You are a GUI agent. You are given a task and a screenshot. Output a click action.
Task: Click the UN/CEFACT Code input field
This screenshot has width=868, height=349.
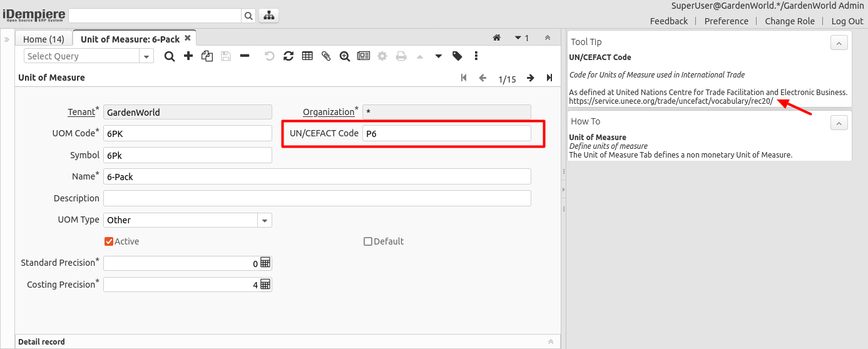click(446, 133)
